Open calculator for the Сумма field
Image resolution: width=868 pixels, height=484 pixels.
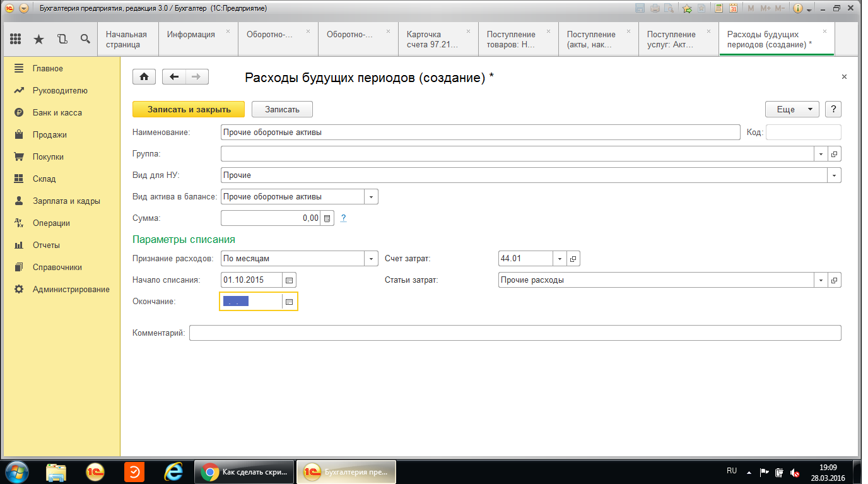[327, 218]
